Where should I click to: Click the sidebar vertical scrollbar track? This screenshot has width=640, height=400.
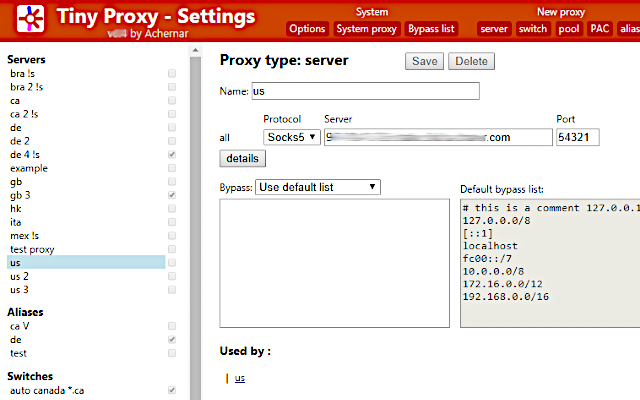coord(196,228)
